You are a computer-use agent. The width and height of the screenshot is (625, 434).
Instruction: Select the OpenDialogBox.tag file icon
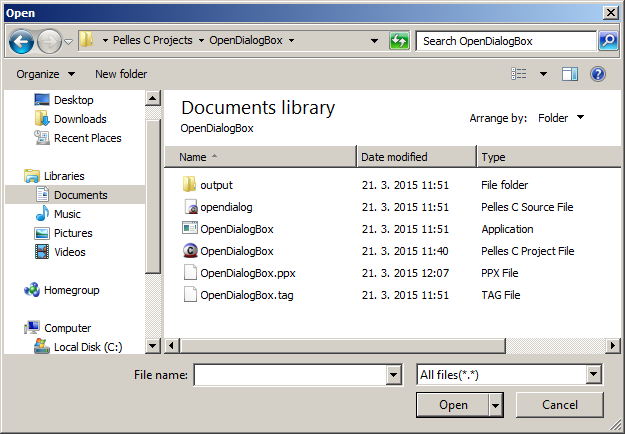pyautogui.click(x=190, y=295)
